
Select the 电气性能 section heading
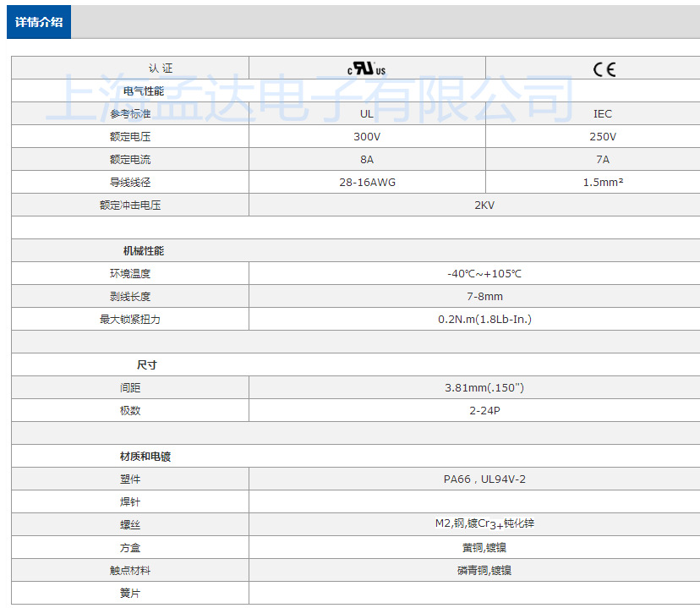(x=144, y=91)
